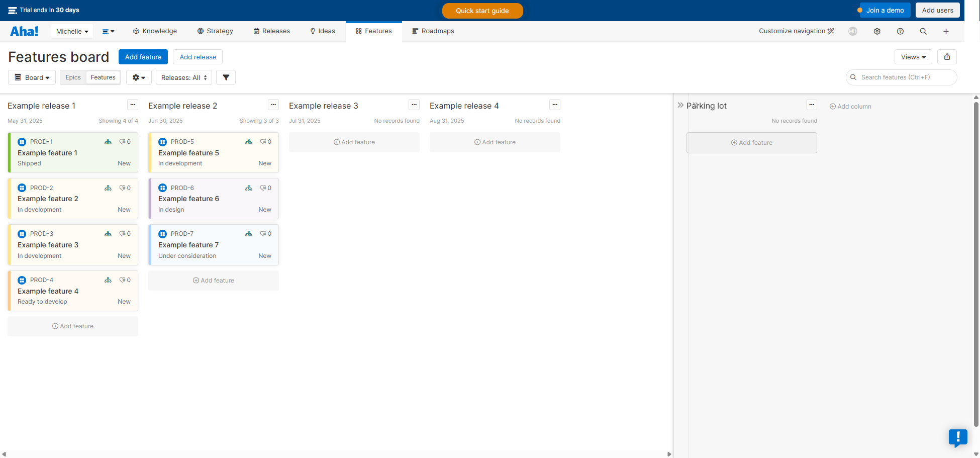Open the settings gear in top navigation
980x458 pixels.
[877, 31]
